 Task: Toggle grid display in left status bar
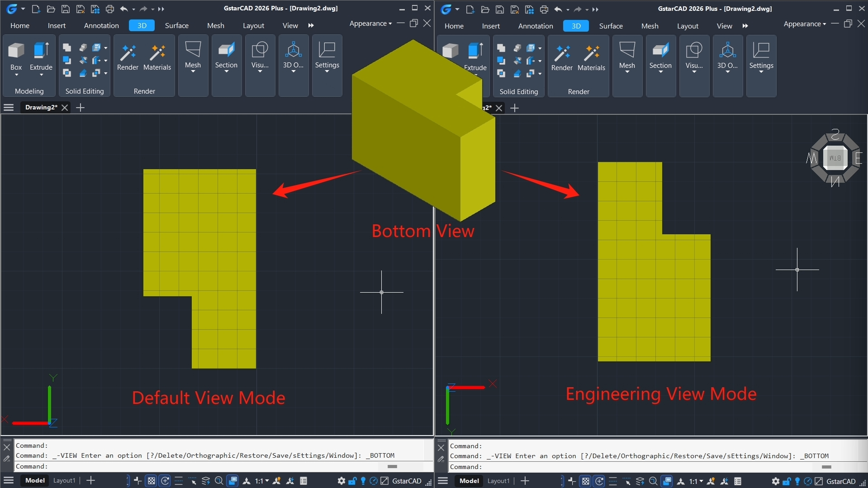[152, 481]
